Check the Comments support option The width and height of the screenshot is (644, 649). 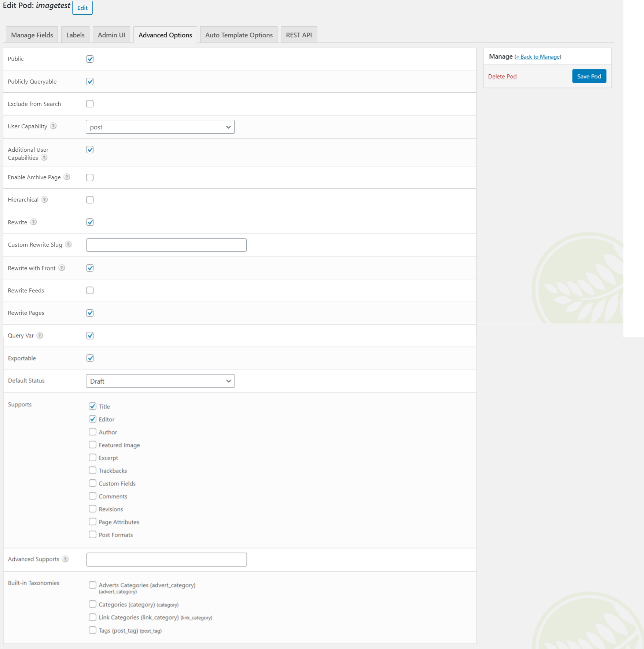tap(92, 496)
